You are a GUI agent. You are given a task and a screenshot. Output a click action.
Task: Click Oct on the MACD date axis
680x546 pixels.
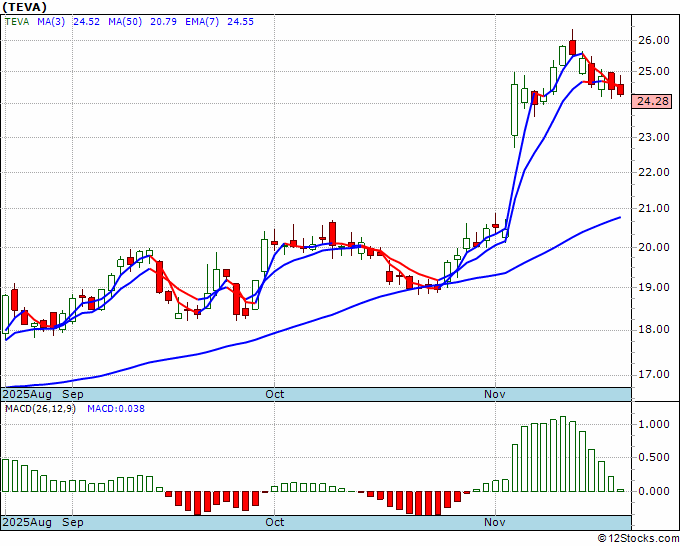coord(275,522)
